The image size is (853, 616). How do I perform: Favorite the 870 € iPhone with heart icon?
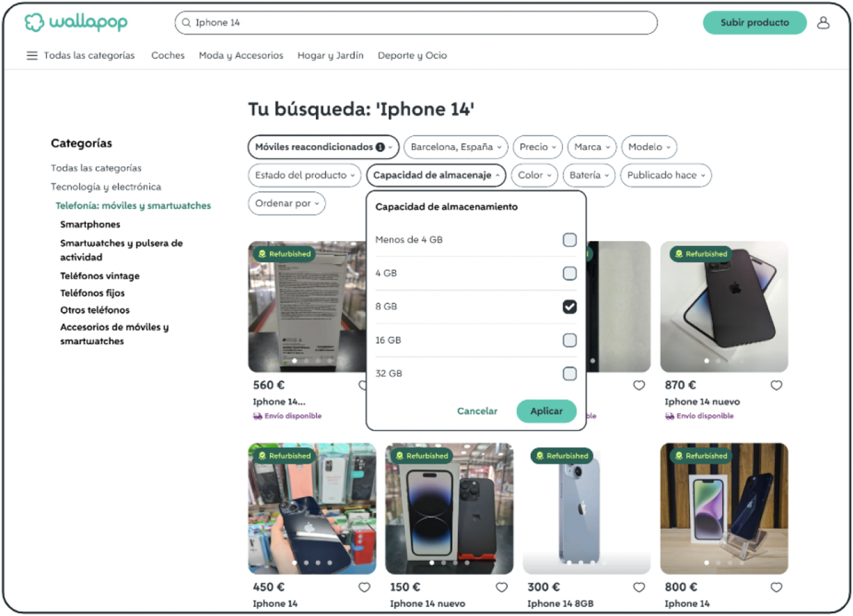[776, 385]
